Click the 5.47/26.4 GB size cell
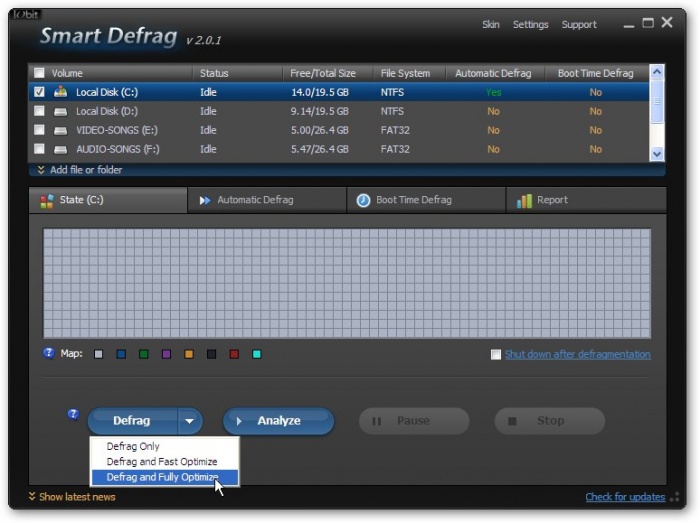The height and width of the screenshot is (523, 700). click(x=320, y=149)
